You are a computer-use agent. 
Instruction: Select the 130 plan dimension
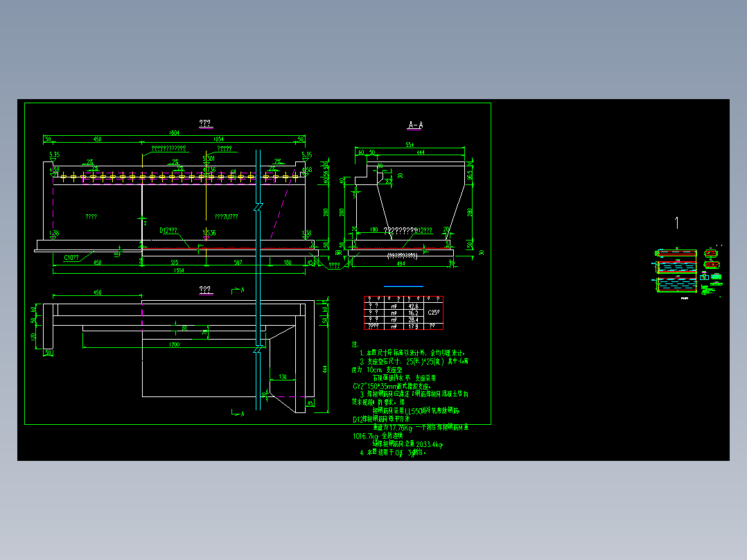pos(283,376)
